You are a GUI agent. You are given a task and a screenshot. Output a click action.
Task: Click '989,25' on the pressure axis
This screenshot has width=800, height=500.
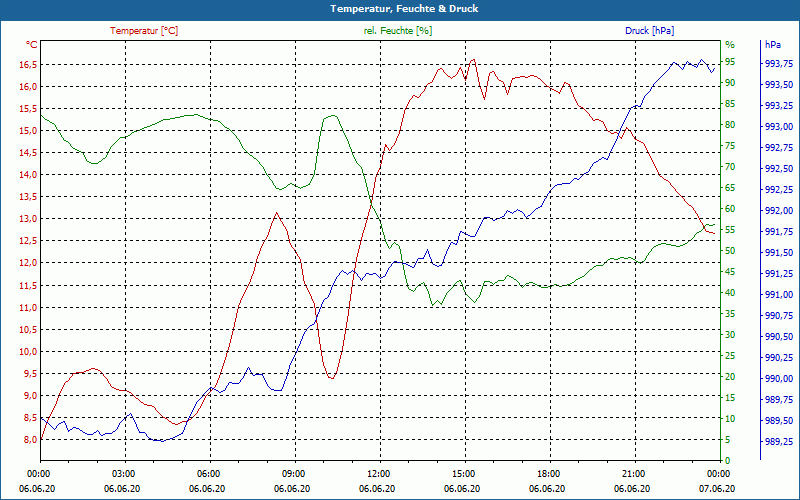(779, 441)
